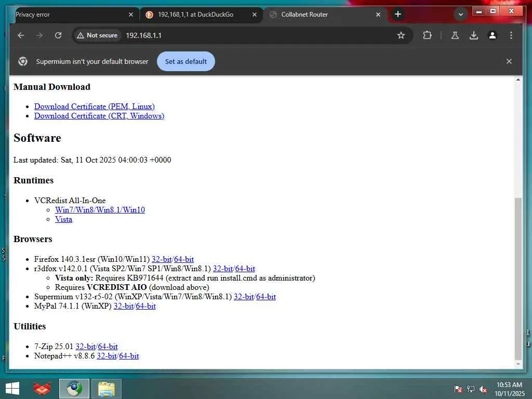Viewport: 532px width, 399px height.
Task: Download Certificate PEM for Linux
Action: pos(95,107)
